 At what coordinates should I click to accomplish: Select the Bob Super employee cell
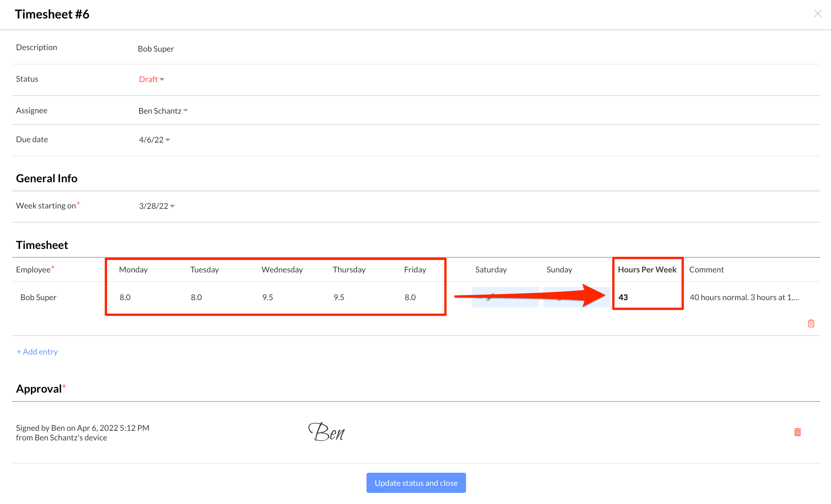pos(39,297)
